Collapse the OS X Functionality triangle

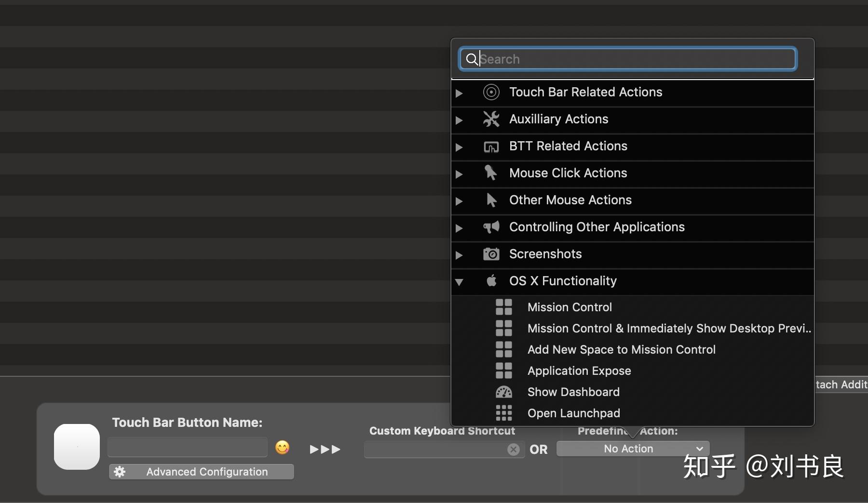(x=459, y=282)
